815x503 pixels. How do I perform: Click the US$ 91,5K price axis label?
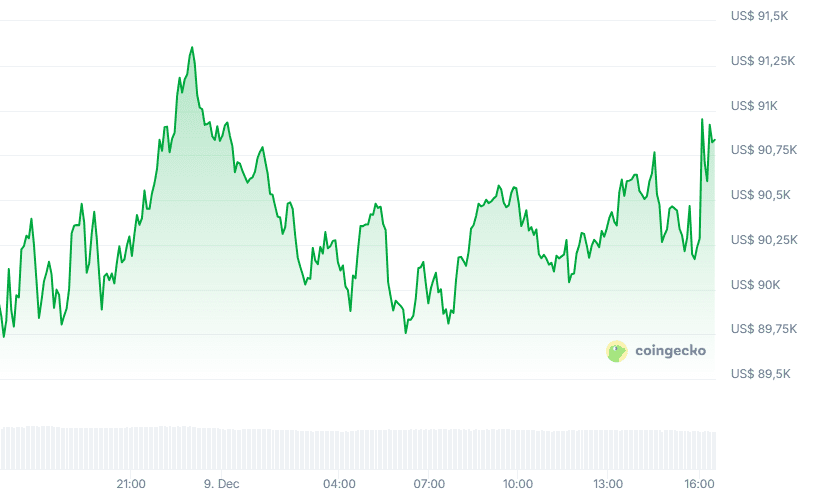click(x=762, y=16)
